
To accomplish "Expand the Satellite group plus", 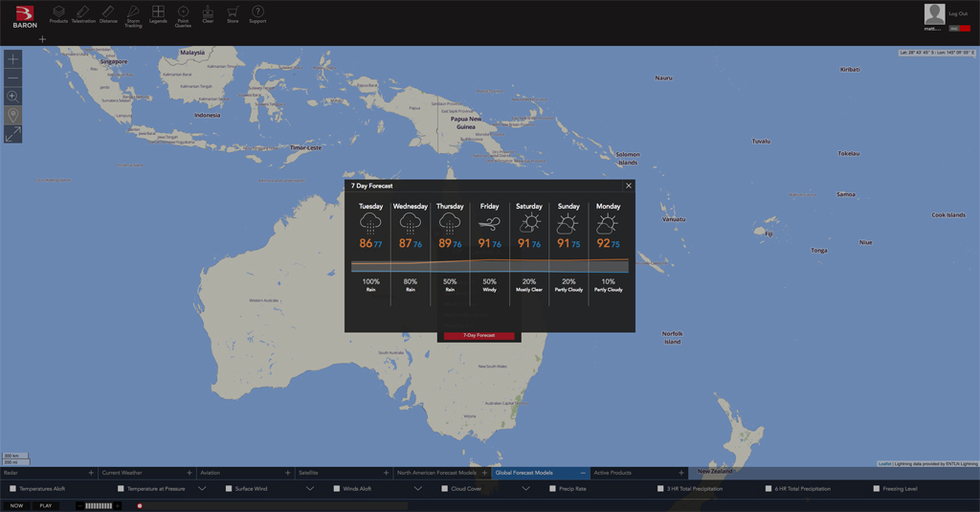I will point(387,473).
